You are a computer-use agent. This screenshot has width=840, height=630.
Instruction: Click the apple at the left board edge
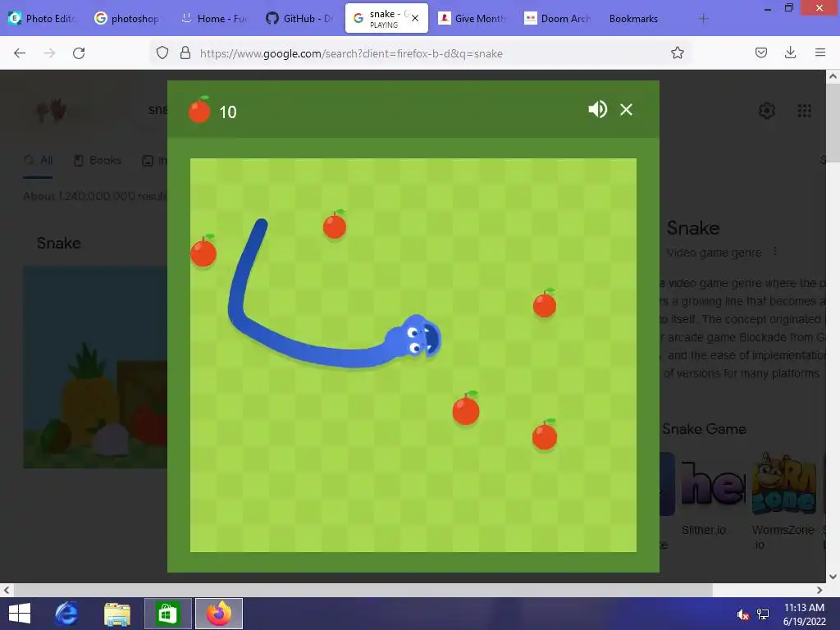click(203, 250)
